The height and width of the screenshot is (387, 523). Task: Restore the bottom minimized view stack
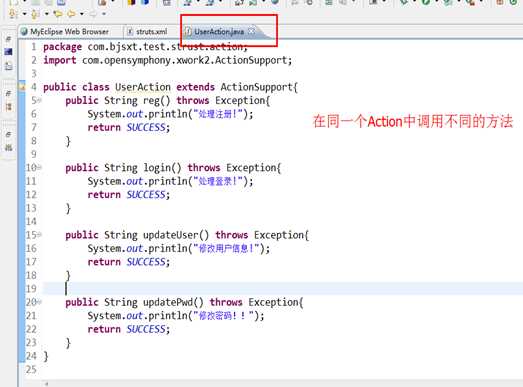pyautogui.click(x=8, y=134)
